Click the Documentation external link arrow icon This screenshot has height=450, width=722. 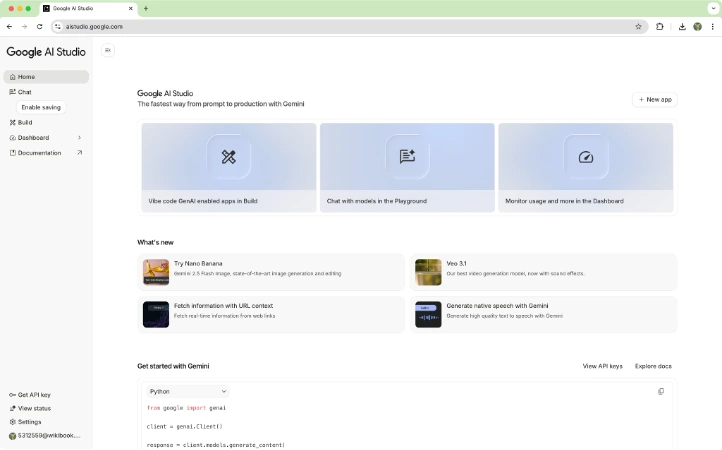click(80, 152)
